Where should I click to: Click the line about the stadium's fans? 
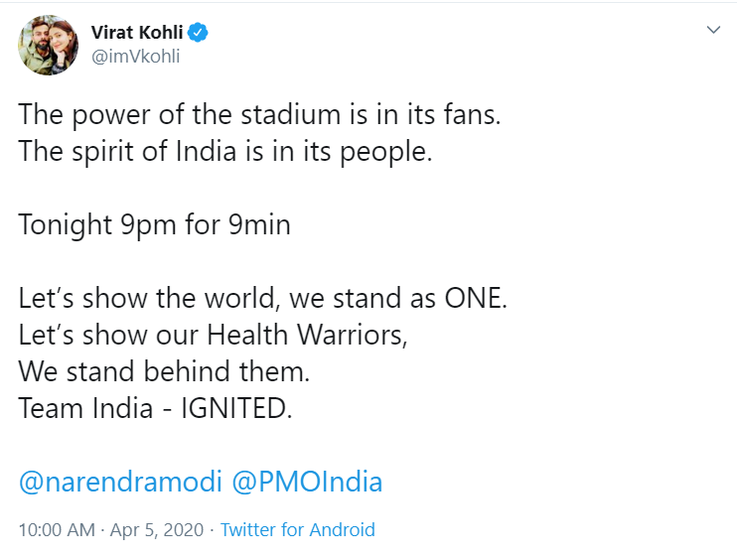coord(259,114)
